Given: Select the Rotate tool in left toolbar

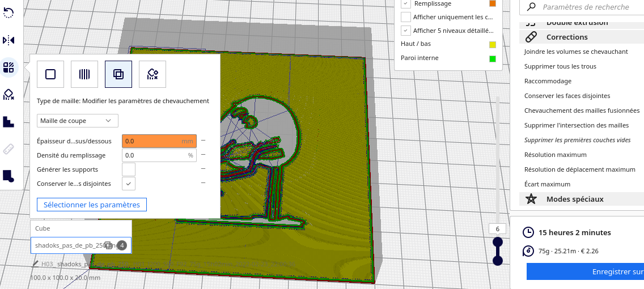Looking at the screenshot, I should coord(9,12).
